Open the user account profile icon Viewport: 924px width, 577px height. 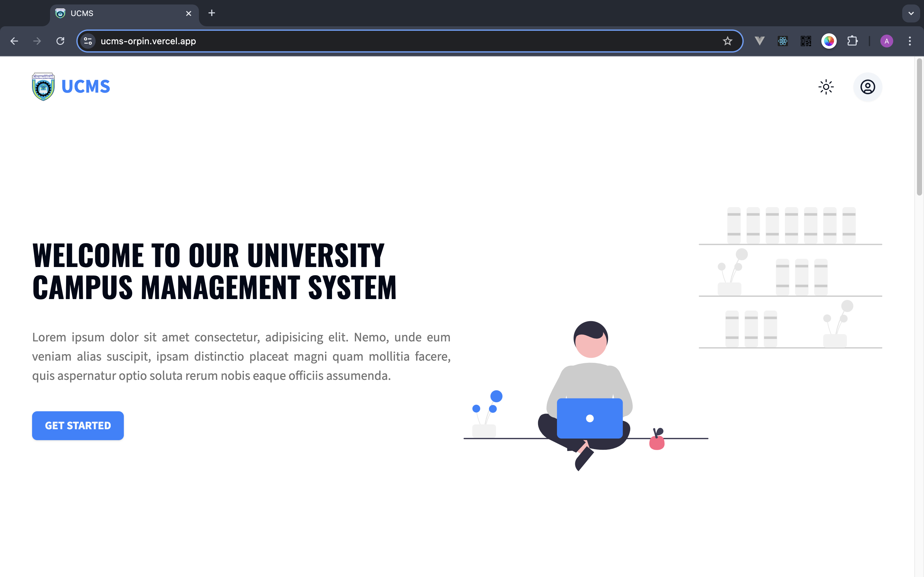coord(868,87)
